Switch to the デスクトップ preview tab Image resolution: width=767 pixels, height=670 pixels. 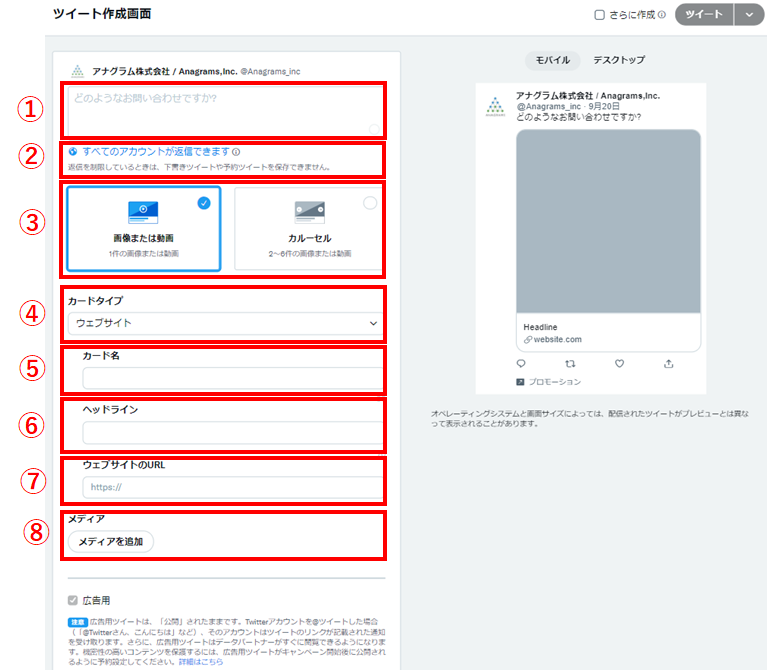(x=619, y=60)
